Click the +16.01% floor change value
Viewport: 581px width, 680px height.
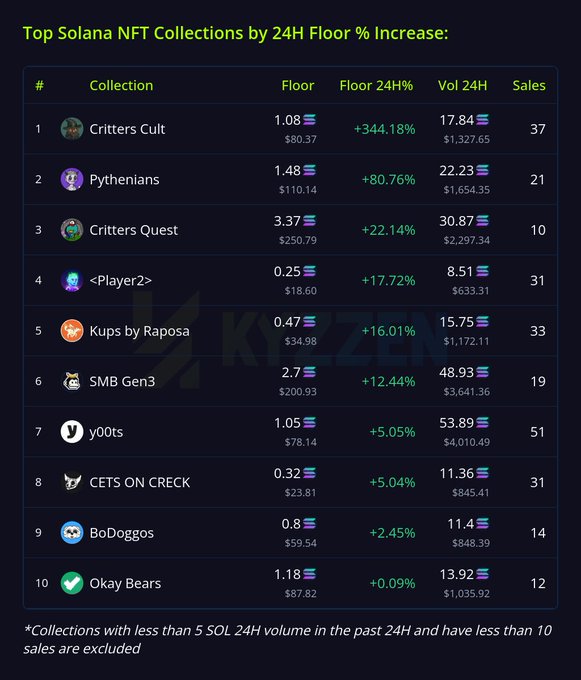388,331
